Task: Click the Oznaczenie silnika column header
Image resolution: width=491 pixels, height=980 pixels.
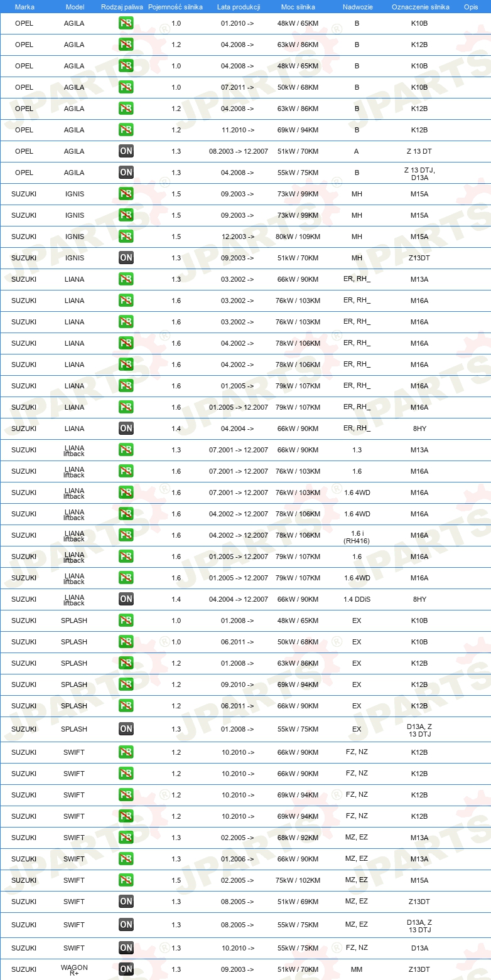Action: point(420,7)
